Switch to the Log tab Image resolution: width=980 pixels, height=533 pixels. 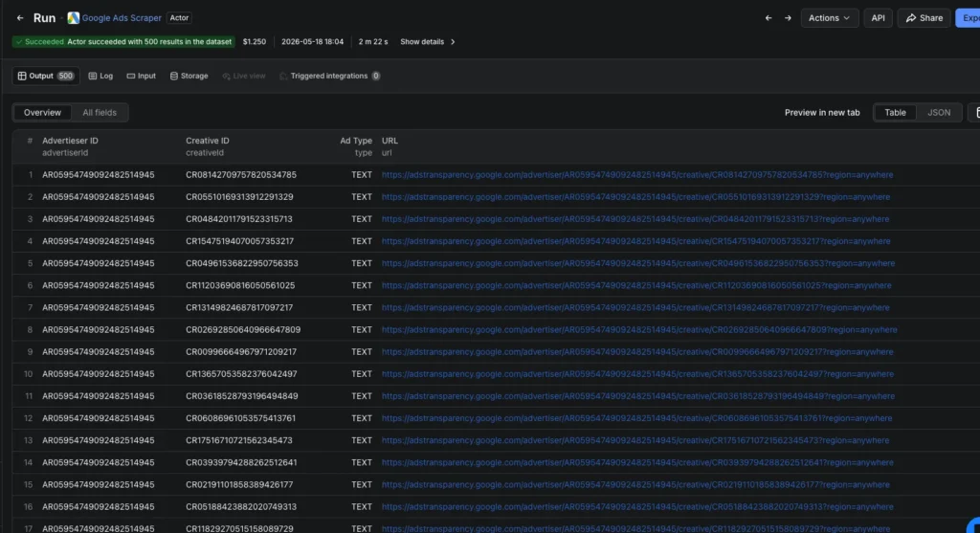(100, 76)
